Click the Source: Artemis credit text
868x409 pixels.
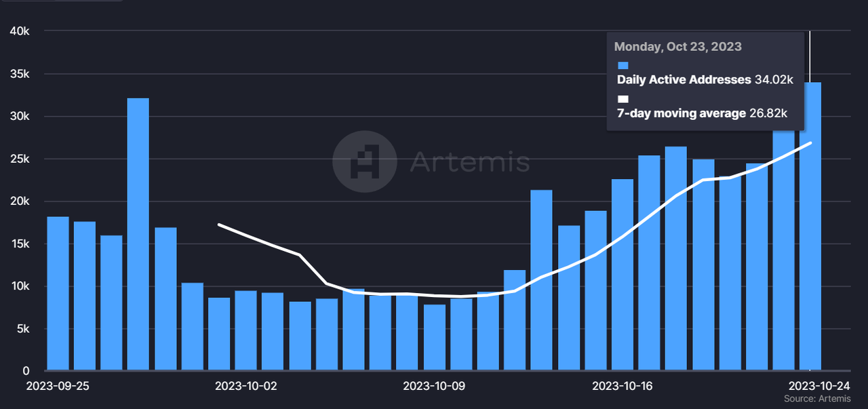pyautogui.click(x=816, y=399)
